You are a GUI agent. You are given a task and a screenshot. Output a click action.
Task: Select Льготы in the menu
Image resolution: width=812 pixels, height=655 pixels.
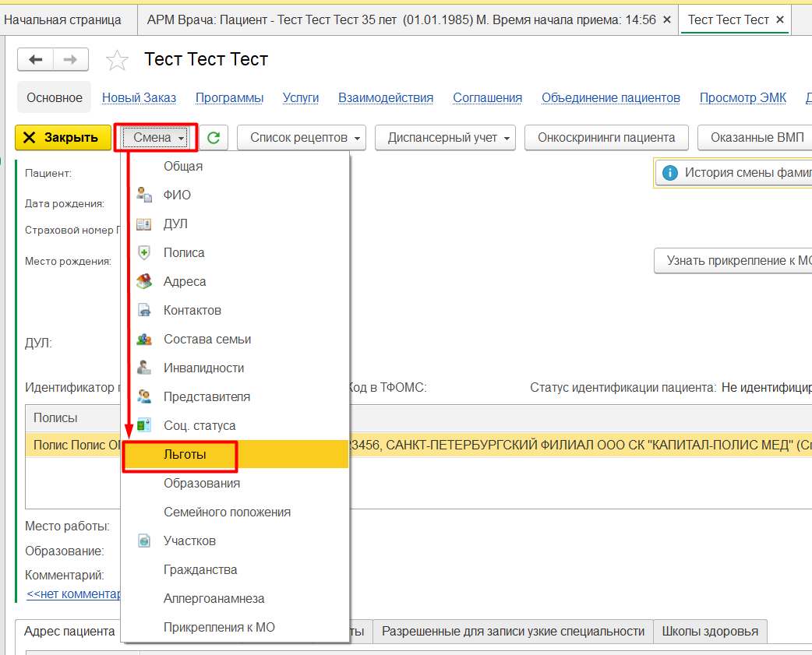(185, 455)
